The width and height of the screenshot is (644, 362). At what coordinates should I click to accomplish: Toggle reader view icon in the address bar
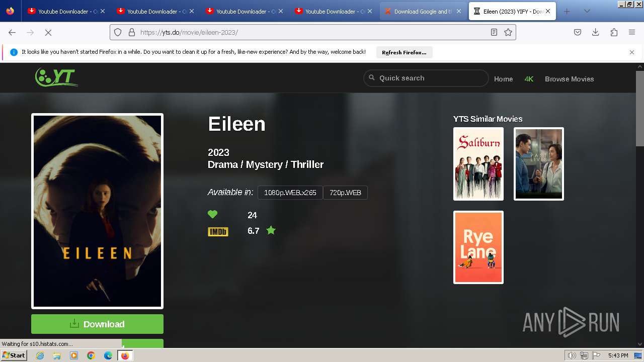494,32
